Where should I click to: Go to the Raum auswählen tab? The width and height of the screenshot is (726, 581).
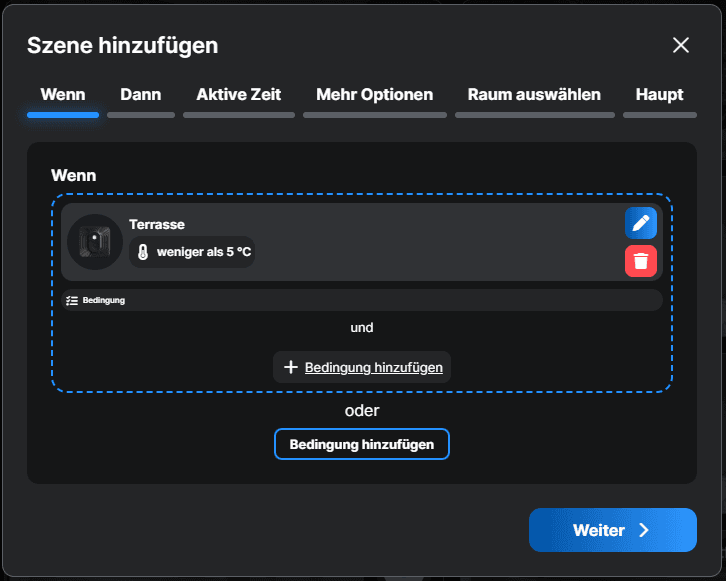(x=534, y=95)
